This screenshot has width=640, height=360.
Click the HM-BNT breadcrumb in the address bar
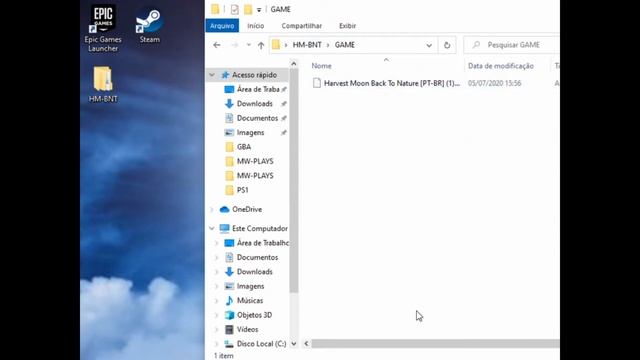(307, 45)
